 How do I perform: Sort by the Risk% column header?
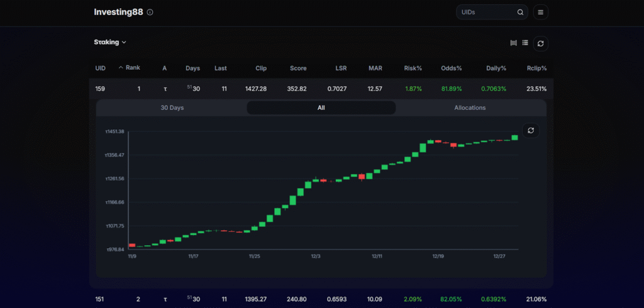[413, 68]
